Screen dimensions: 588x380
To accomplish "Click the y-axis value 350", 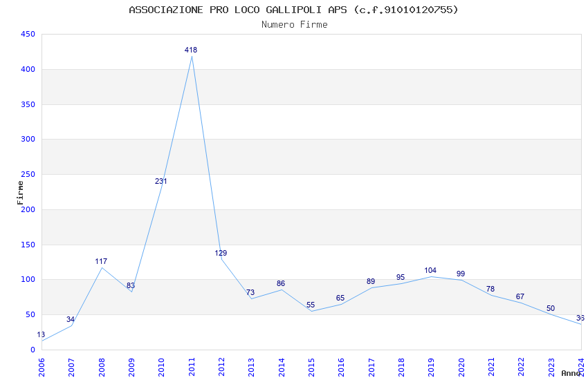I will 28,104.
